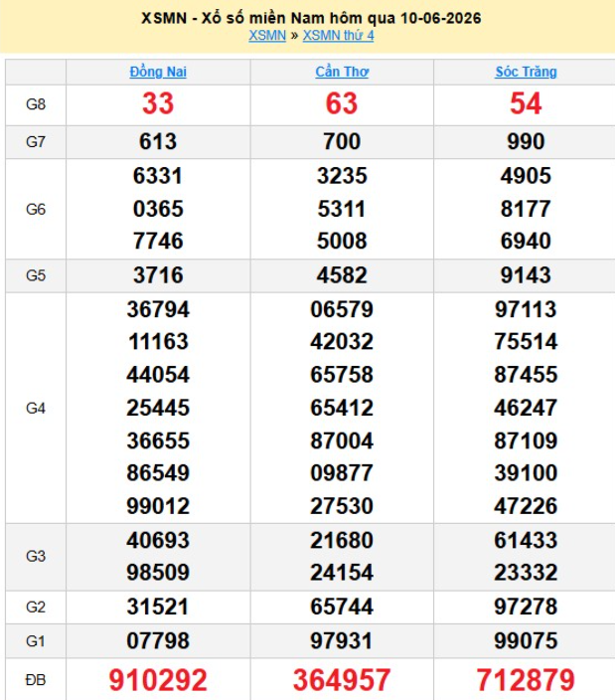Select the G2 number 97278

[526, 608]
